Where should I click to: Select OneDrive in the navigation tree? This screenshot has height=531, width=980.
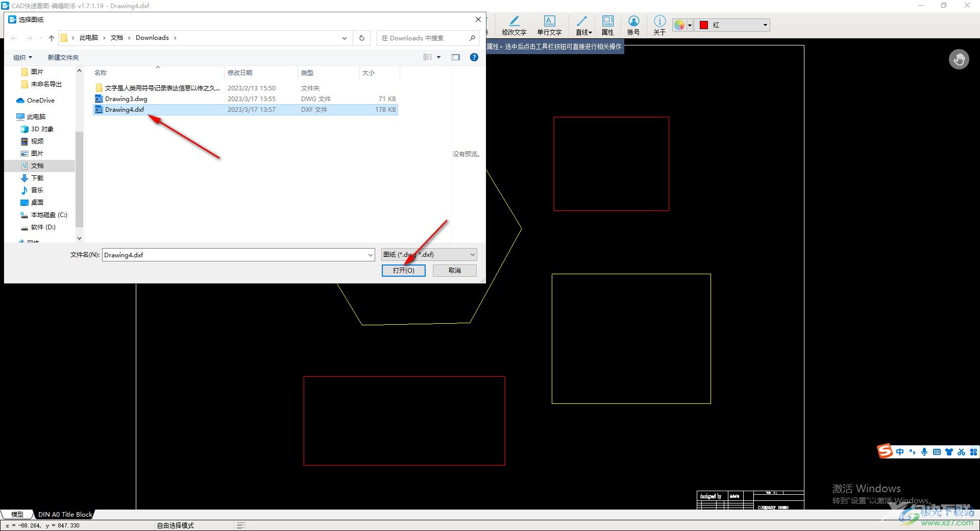click(41, 100)
